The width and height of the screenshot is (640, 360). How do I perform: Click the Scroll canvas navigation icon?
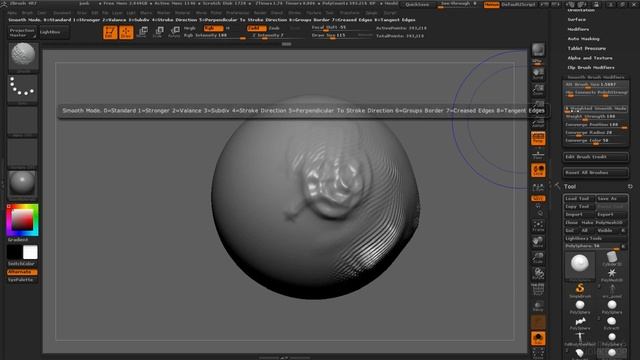coord(538,74)
